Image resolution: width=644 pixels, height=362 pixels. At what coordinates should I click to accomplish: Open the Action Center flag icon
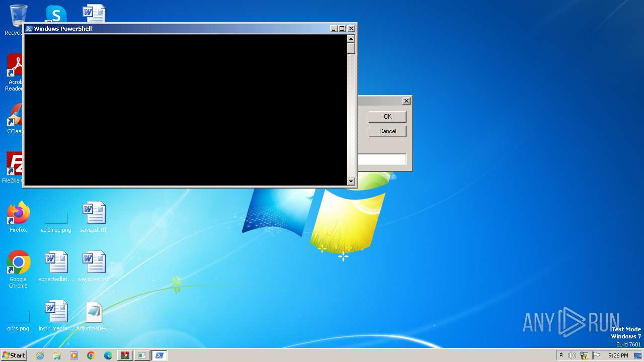(596, 355)
